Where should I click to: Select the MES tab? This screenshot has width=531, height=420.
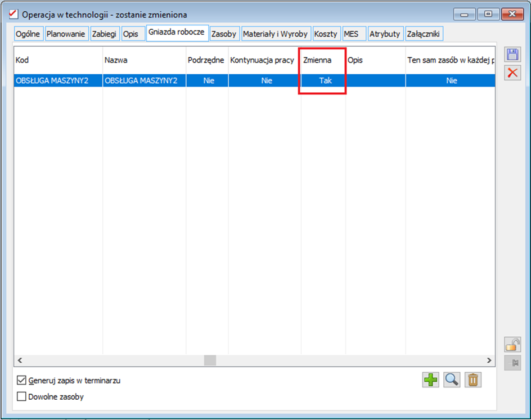[354, 33]
